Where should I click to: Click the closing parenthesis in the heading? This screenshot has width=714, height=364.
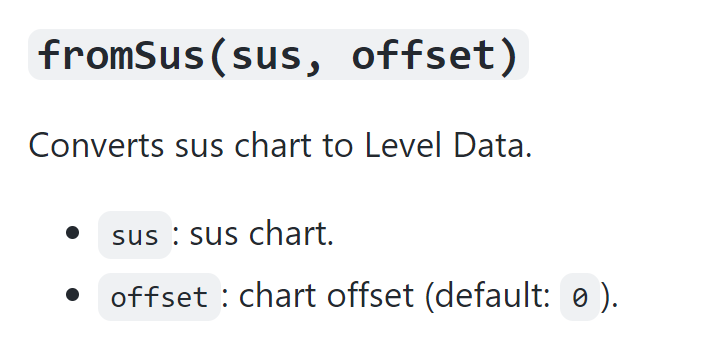pyautogui.click(x=510, y=56)
